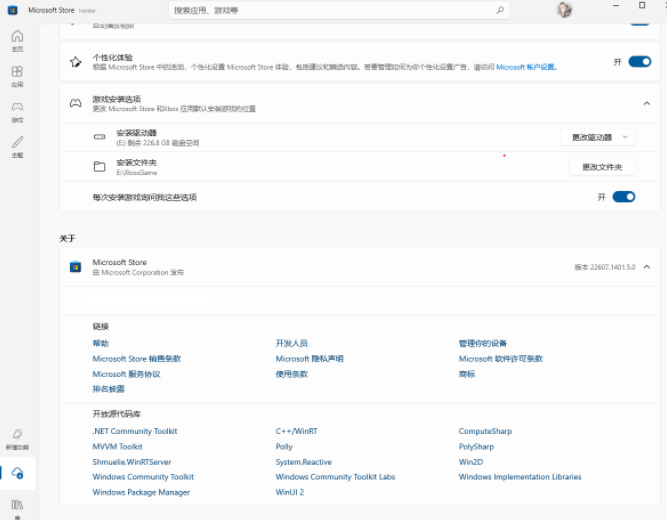667x520 pixels.
Task: Click the 更改文件夹 button
Action: 602,167
